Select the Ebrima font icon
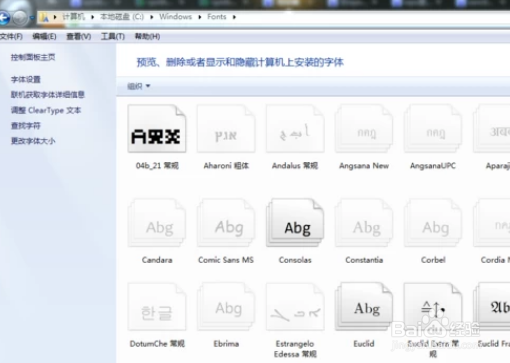510x363 pixels. (226, 307)
